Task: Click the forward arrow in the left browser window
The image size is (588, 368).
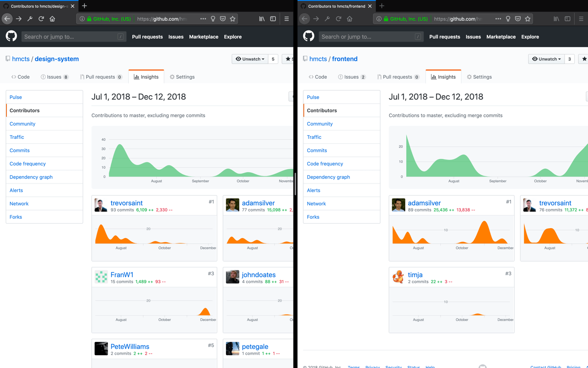Action: pyautogui.click(x=19, y=19)
